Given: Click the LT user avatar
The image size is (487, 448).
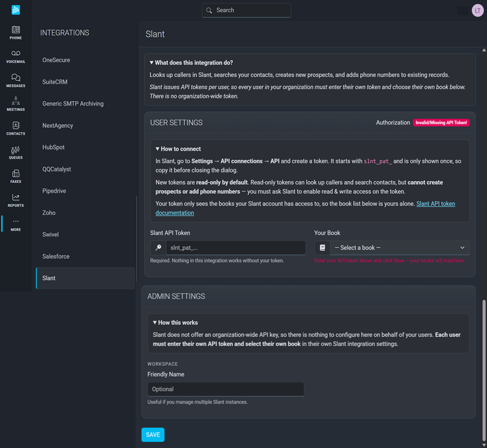Looking at the screenshot, I should tap(477, 11).
